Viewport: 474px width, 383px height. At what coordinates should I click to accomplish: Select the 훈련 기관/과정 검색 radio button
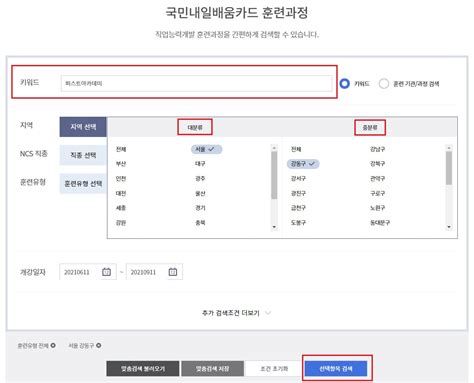384,83
